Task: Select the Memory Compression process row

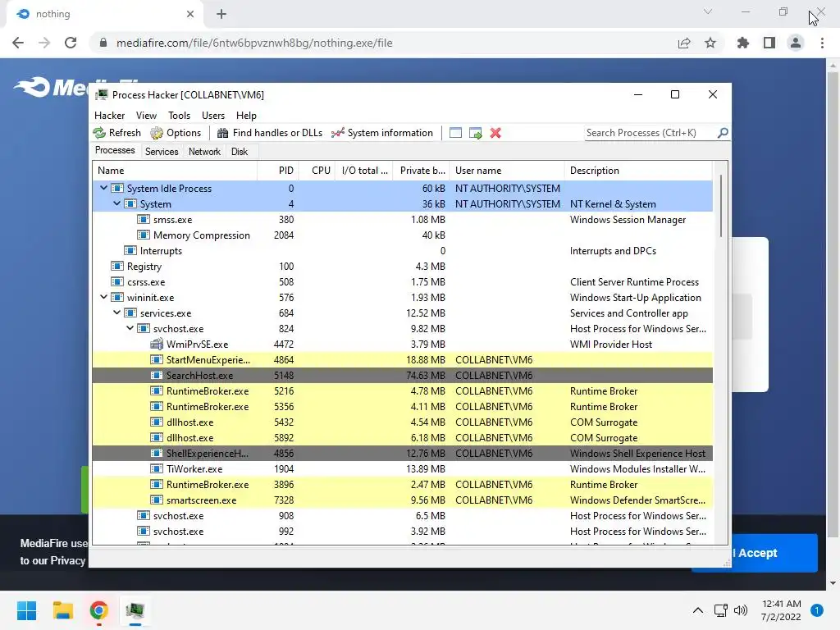Action: coord(402,235)
